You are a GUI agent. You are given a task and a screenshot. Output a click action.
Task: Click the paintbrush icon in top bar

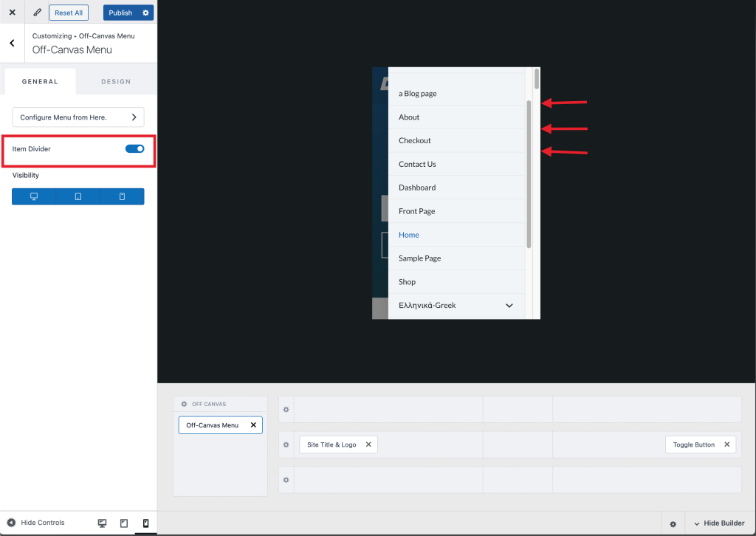coord(37,13)
